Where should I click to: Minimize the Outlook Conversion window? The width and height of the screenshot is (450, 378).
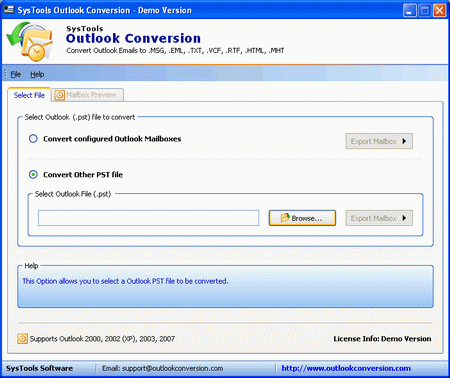(409, 11)
